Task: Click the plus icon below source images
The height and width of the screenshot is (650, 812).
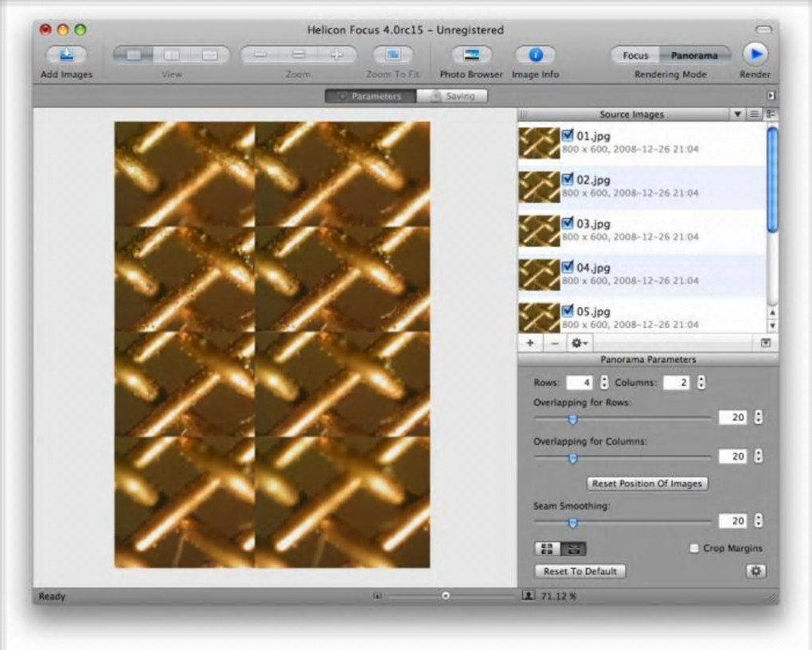Action: pos(530,343)
